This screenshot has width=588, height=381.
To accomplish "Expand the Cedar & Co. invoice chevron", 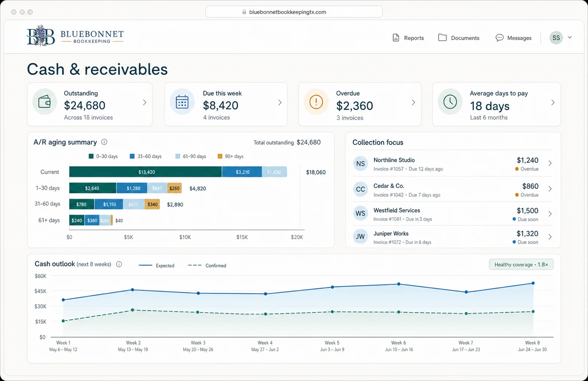I will click(x=550, y=189).
